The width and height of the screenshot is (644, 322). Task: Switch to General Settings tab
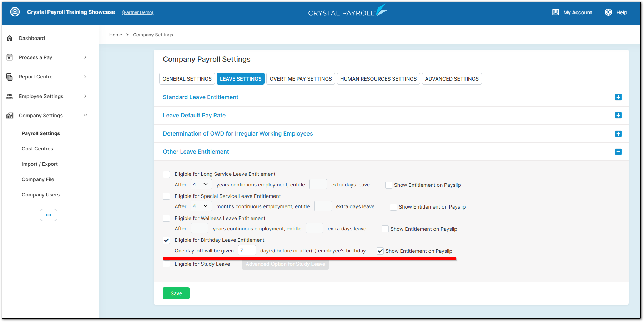(x=187, y=79)
